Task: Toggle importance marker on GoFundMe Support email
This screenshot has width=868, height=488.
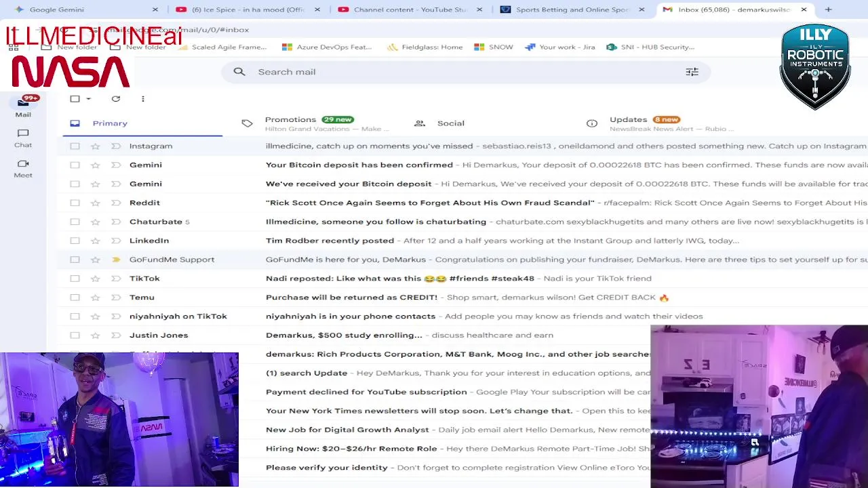Action: click(116, 260)
